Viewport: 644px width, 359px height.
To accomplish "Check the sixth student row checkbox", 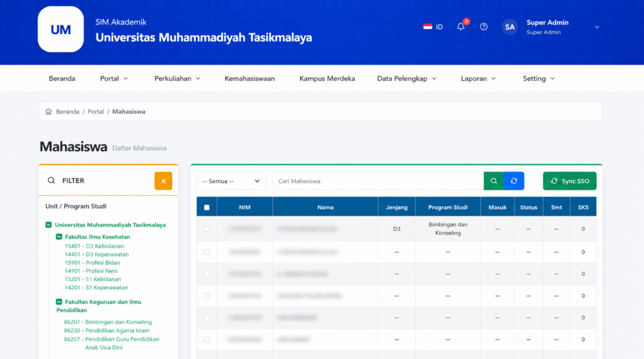I will pos(206,340).
